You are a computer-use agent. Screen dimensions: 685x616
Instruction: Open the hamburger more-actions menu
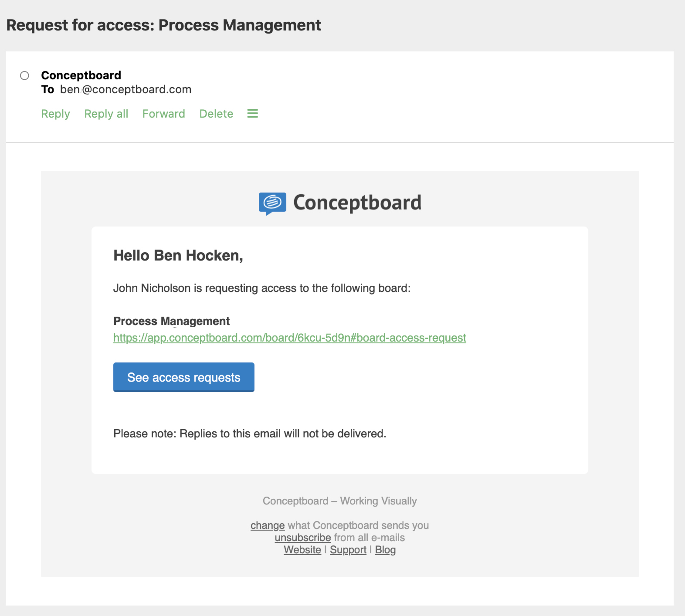253,114
